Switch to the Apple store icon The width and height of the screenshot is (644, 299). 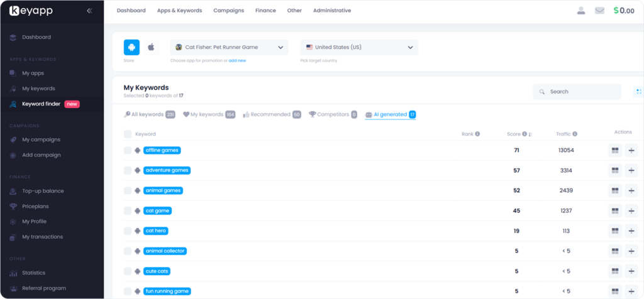[x=151, y=47]
